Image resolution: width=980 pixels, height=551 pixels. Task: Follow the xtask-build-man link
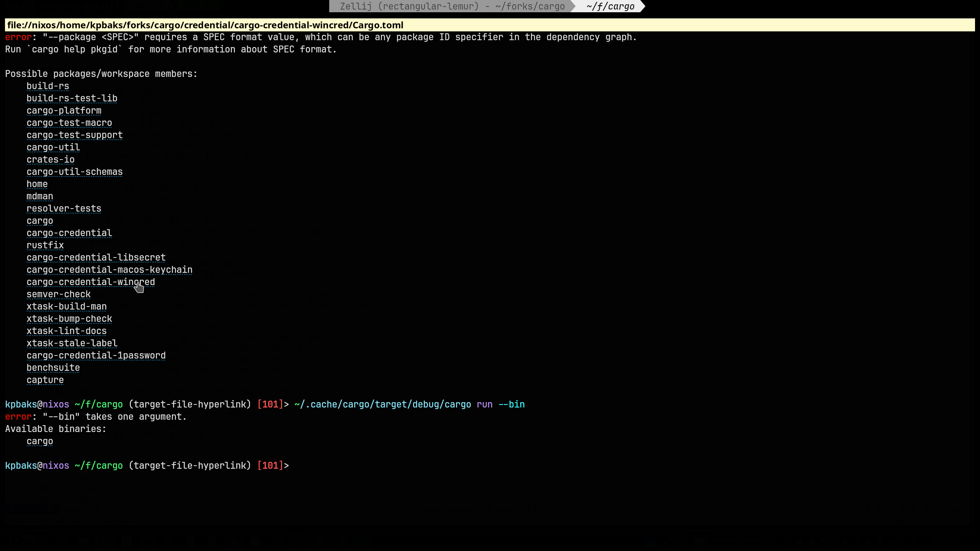(67, 306)
